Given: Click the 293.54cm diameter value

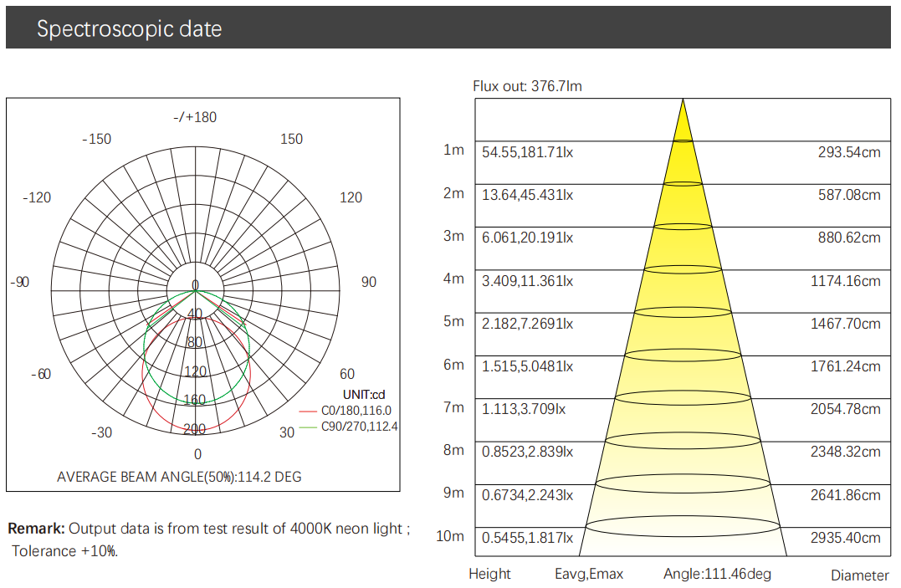Looking at the screenshot, I should coord(849,152).
